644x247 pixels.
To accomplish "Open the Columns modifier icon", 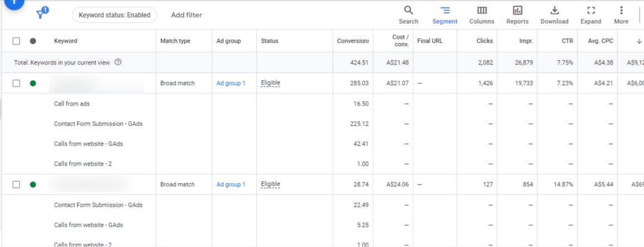I will 482,10.
